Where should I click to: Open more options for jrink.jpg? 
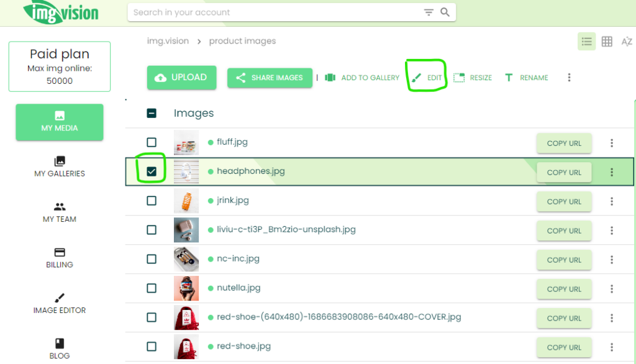[x=612, y=201]
